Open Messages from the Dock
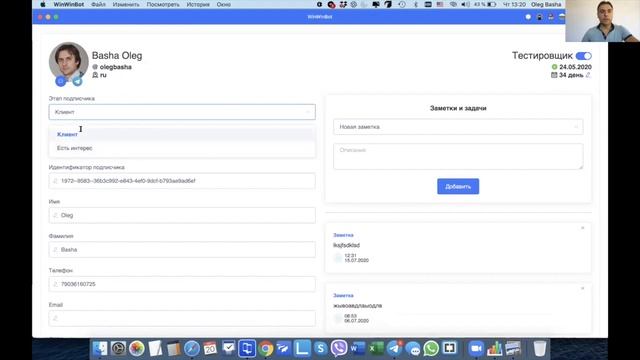Screen dimensions: 640x360 click(x=413, y=348)
